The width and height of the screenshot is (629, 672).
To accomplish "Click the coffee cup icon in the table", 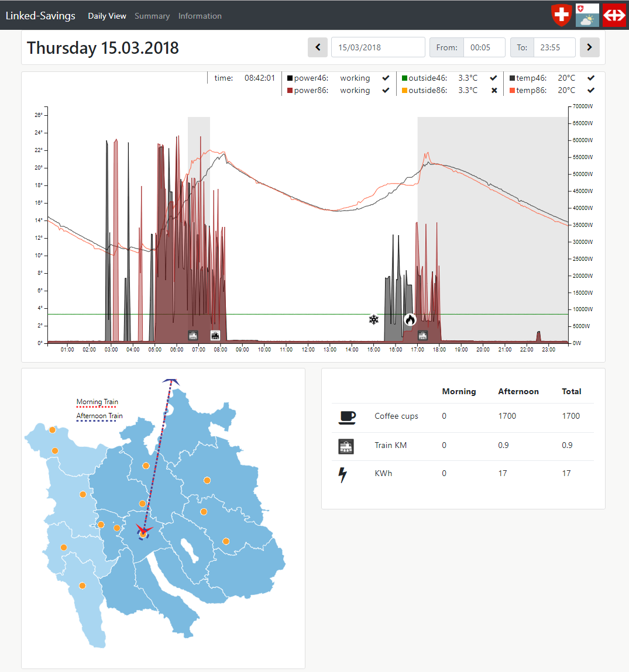I will (x=347, y=417).
